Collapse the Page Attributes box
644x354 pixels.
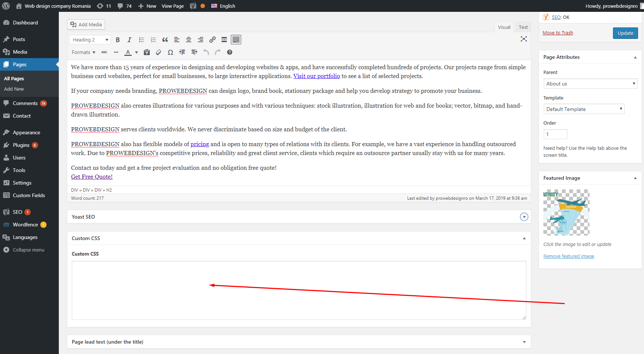tap(635, 57)
